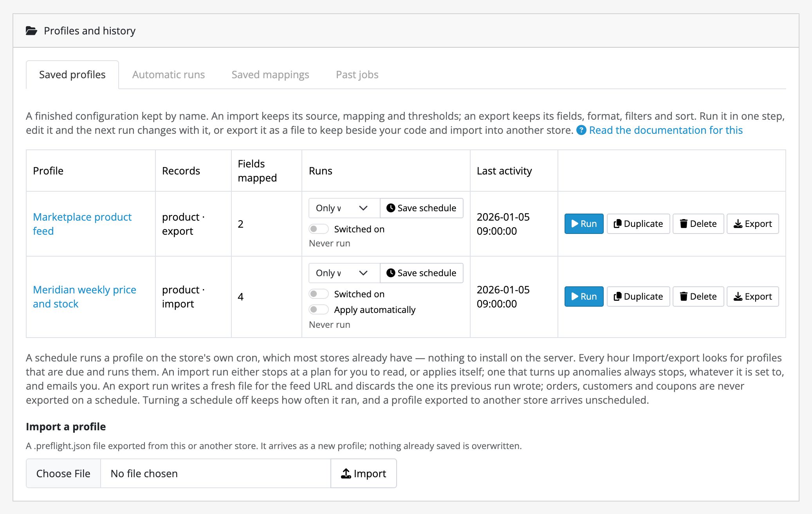Run the Meridian weekly price and stock profile
Image resolution: width=812 pixels, height=514 pixels.
point(584,297)
